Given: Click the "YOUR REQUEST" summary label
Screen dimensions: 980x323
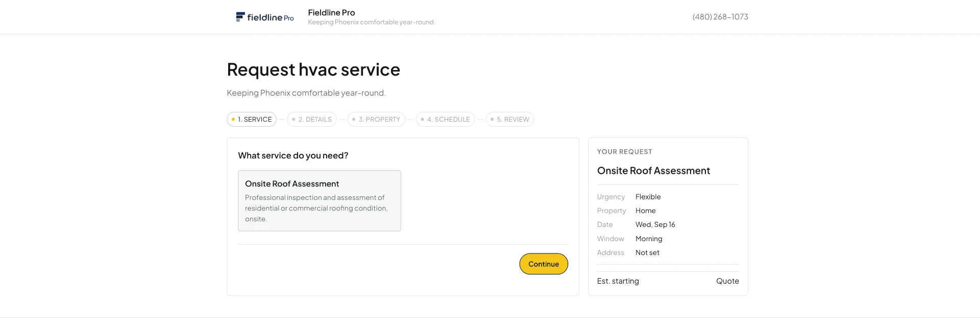Looking at the screenshot, I should (625, 152).
